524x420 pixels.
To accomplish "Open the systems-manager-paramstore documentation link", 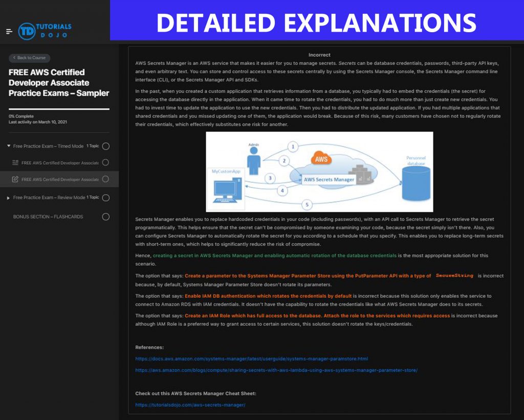I will point(252,358).
